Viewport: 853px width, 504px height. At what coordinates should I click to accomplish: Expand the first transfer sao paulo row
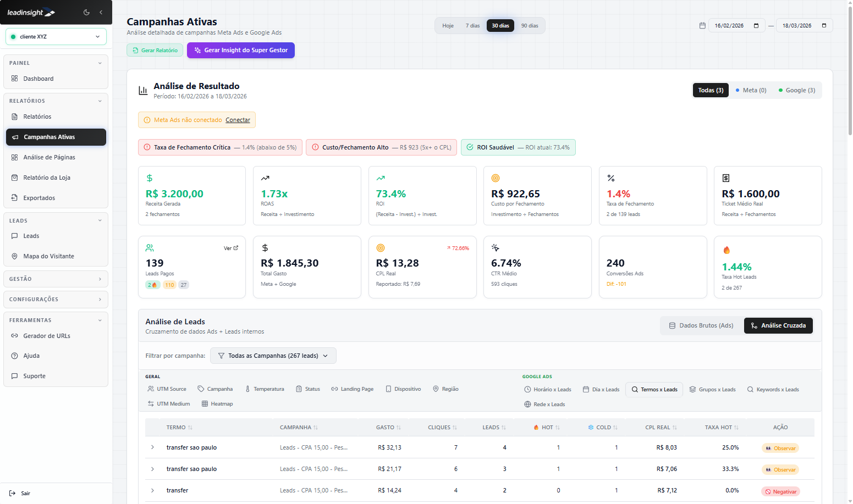tap(152, 447)
